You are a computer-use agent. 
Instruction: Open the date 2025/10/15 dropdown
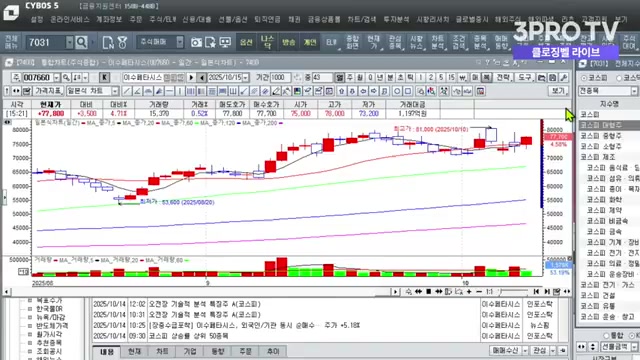tap(245, 78)
